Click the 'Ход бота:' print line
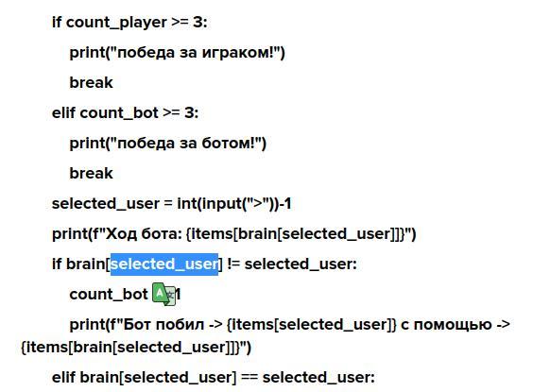Image resolution: width=533 pixels, height=392 pixels. 233,233
